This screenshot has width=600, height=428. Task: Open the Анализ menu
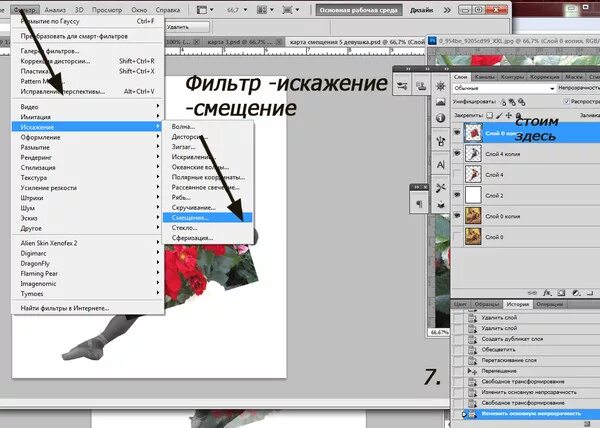click(55, 10)
